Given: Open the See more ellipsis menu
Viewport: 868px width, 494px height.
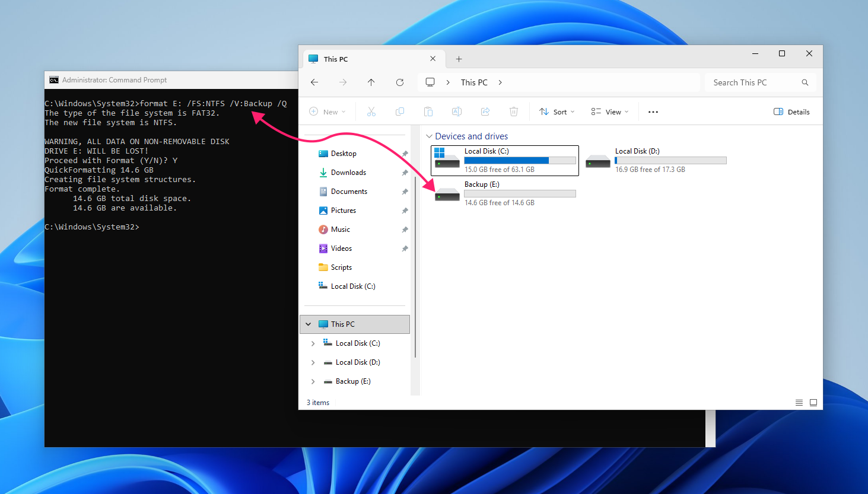Looking at the screenshot, I should [653, 111].
